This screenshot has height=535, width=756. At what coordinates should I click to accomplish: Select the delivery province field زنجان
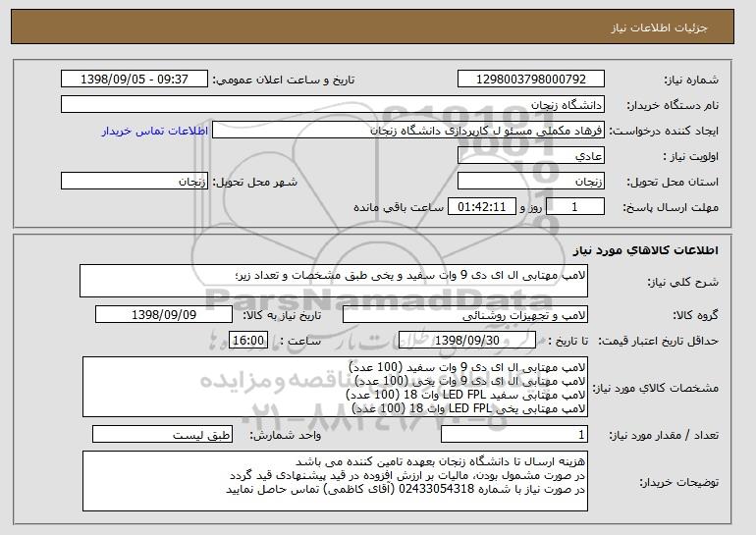coord(531,182)
